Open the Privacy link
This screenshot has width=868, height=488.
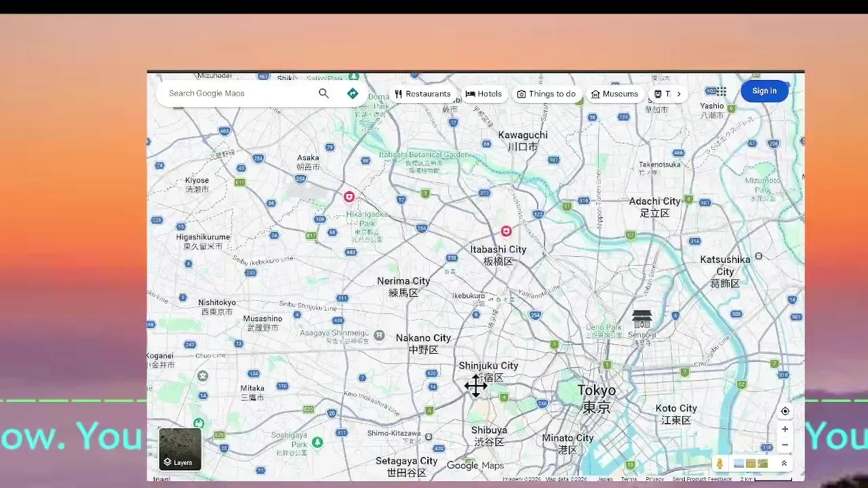pyautogui.click(x=654, y=479)
